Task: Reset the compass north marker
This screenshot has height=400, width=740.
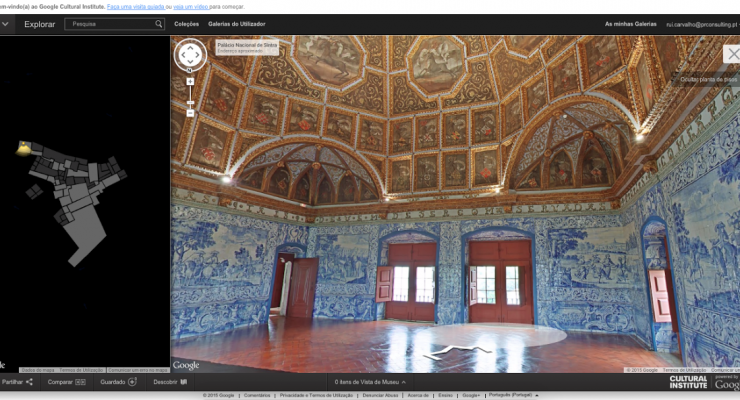Action: click(x=189, y=70)
